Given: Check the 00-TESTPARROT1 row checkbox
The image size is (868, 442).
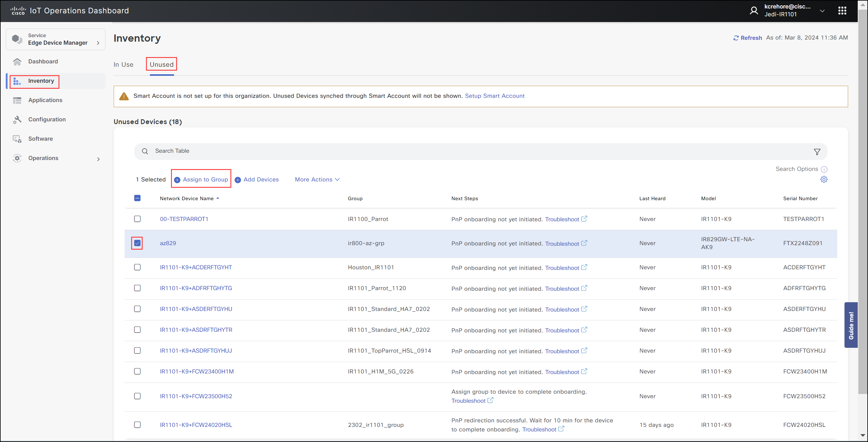Looking at the screenshot, I should (x=137, y=219).
